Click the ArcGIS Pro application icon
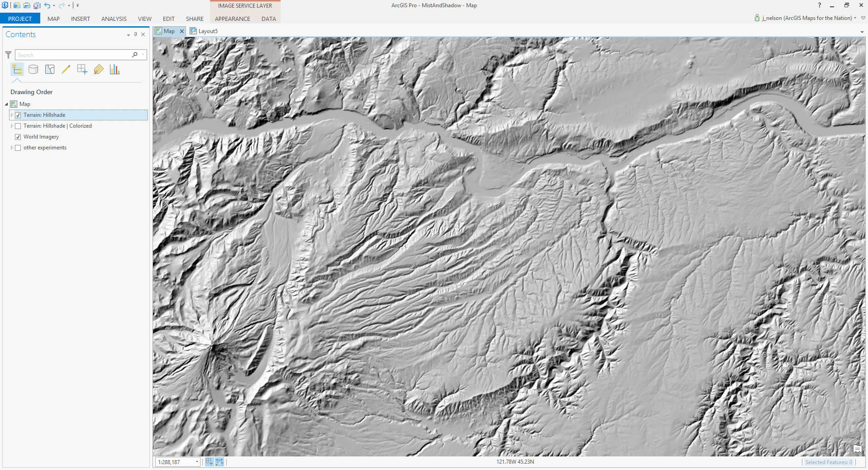868x470 pixels. point(5,5)
